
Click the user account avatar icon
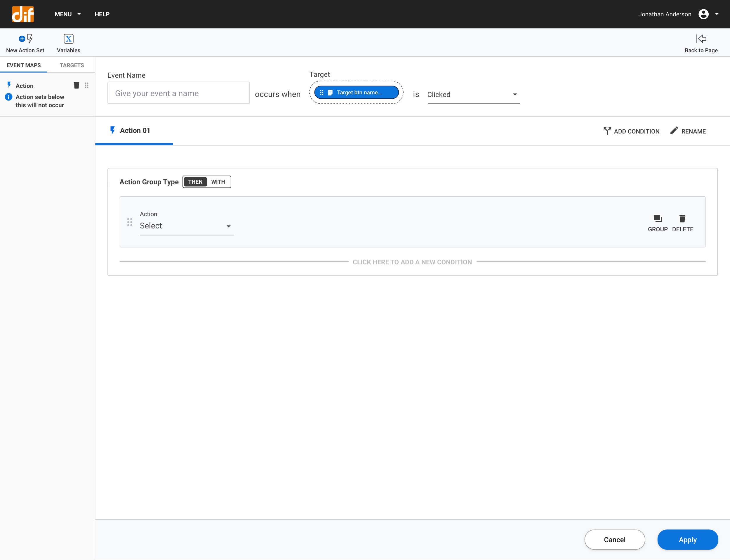(x=703, y=14)
